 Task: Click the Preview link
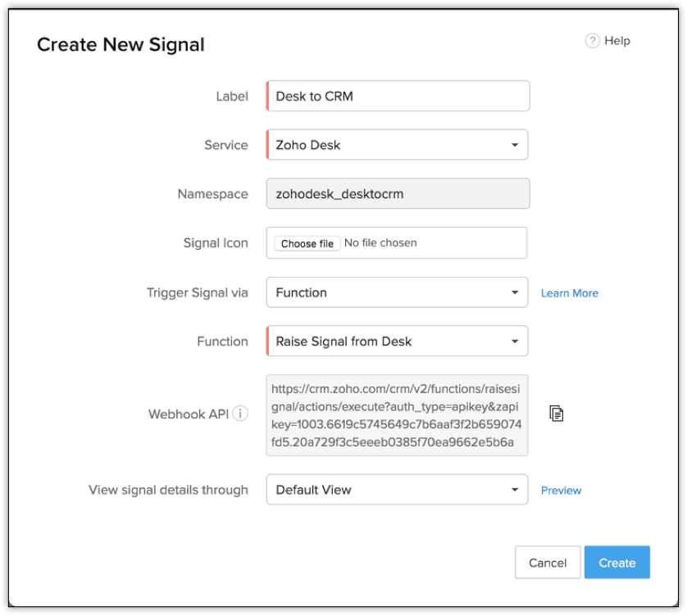(x=561, y=490)
